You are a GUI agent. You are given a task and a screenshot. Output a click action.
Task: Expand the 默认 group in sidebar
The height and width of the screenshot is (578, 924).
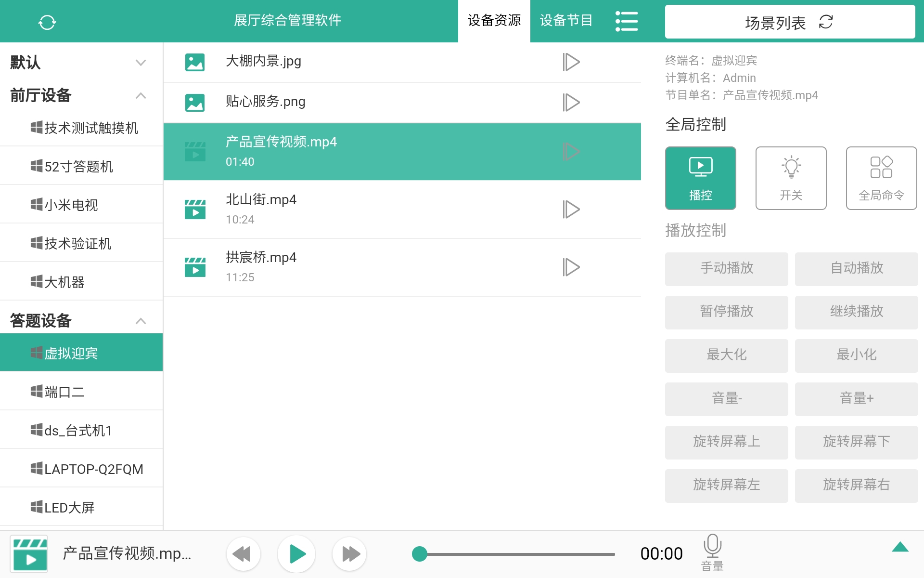140,62
